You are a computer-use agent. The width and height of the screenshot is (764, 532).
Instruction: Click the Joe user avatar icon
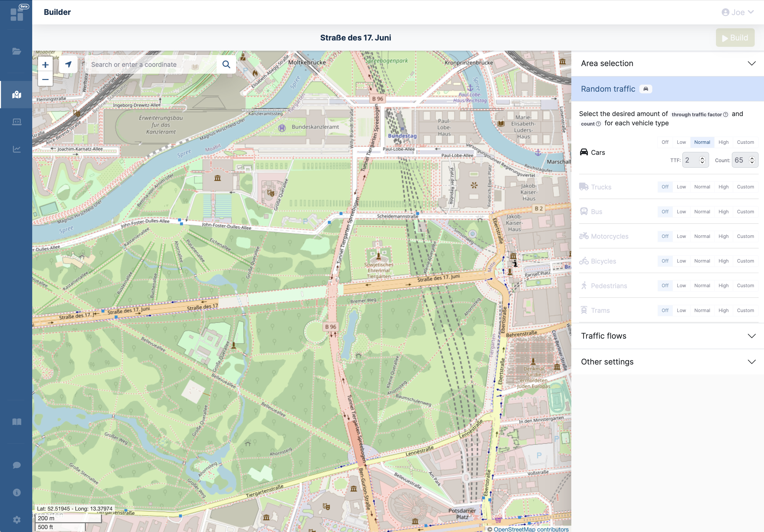click(x=725, y=12)
